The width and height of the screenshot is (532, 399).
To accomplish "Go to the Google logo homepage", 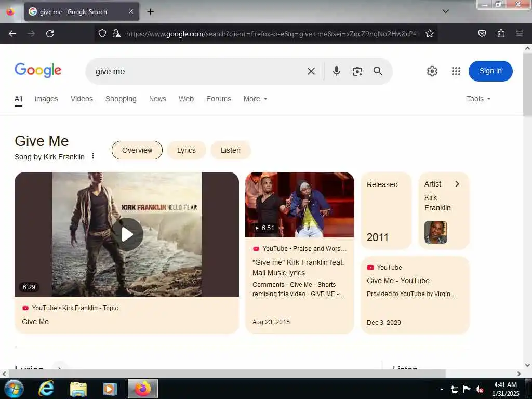I will click(38, 70).
